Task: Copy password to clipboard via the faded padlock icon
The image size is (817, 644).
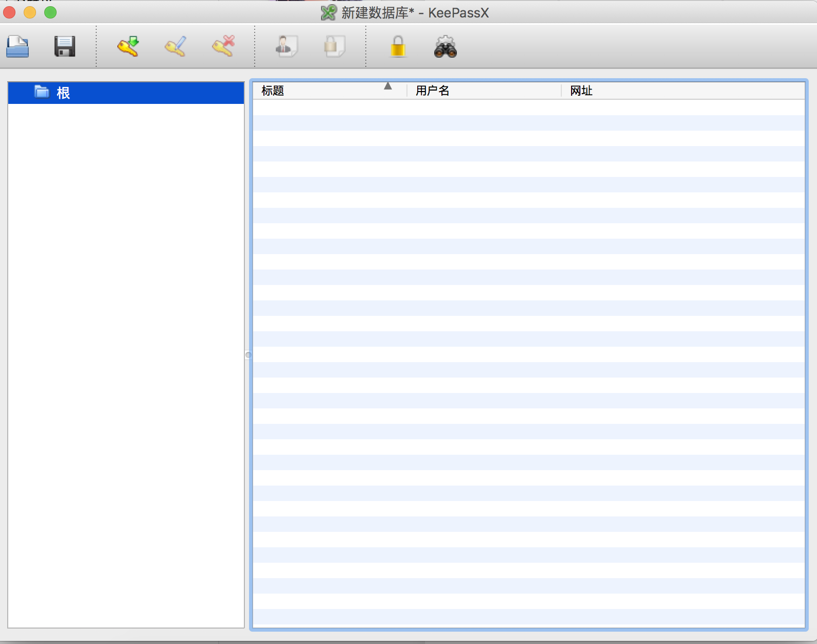Action: point(334,47)
